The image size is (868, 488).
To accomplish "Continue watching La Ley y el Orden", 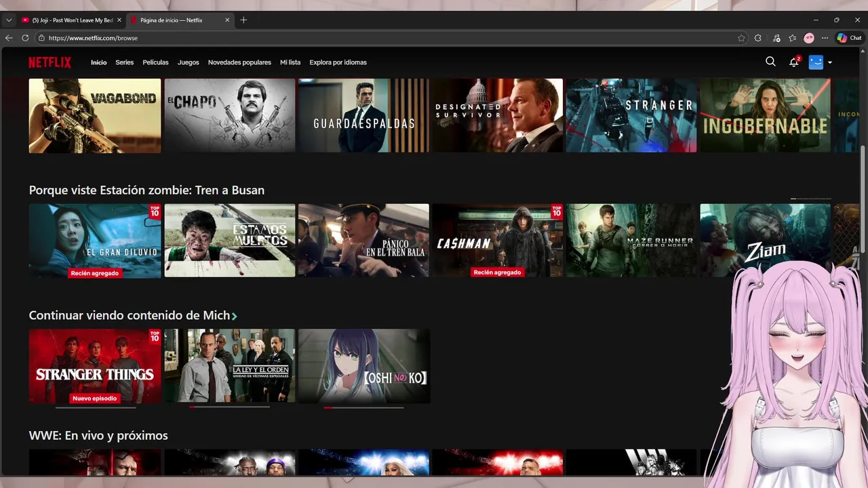I will point(230,366).
